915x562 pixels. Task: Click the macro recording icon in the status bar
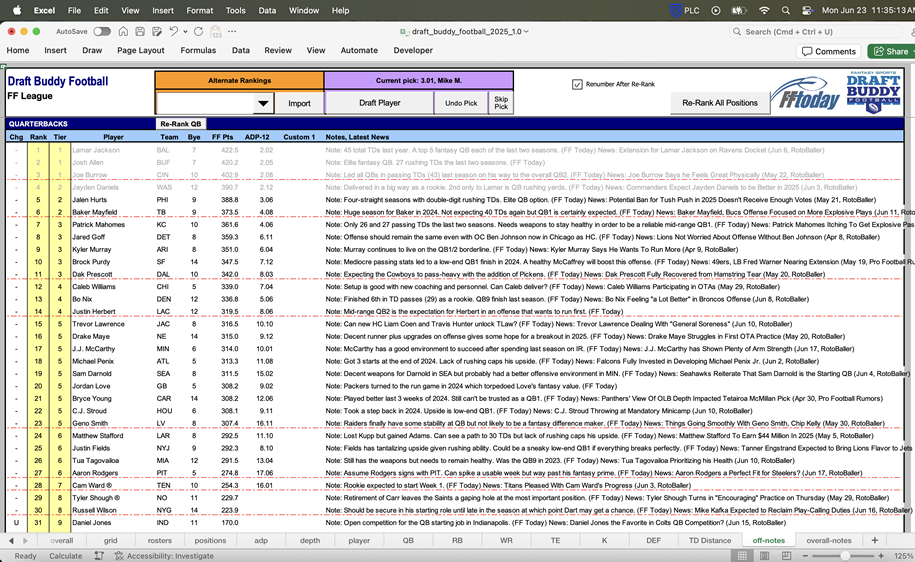pyautogui.click(x=99, y=556)
